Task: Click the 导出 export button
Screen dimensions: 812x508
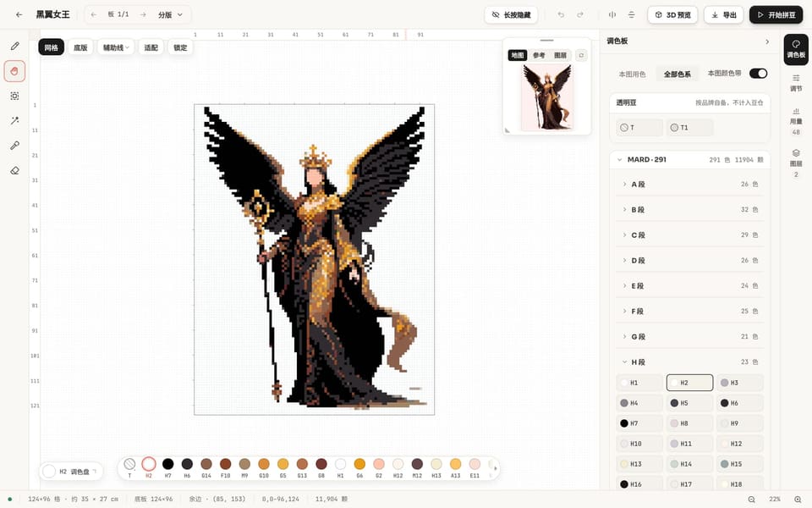Action: 723,14
